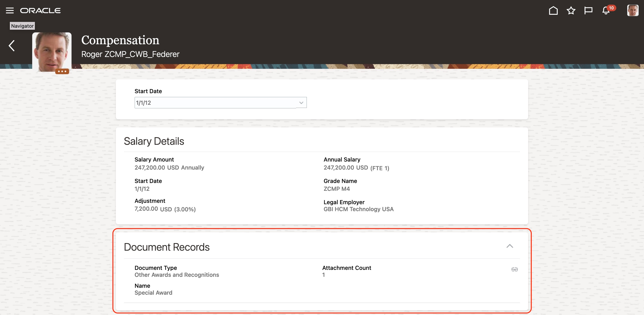Go to Home via house icon

553,10
